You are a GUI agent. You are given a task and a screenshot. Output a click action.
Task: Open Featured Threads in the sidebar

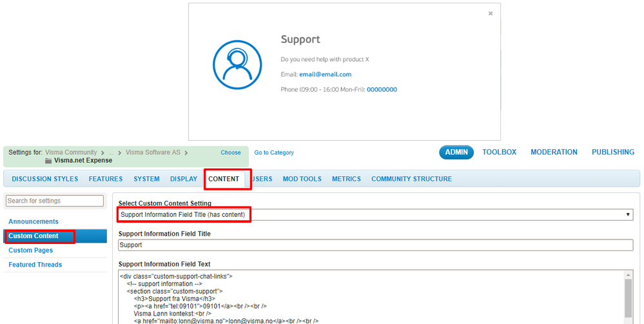point(35,265)
